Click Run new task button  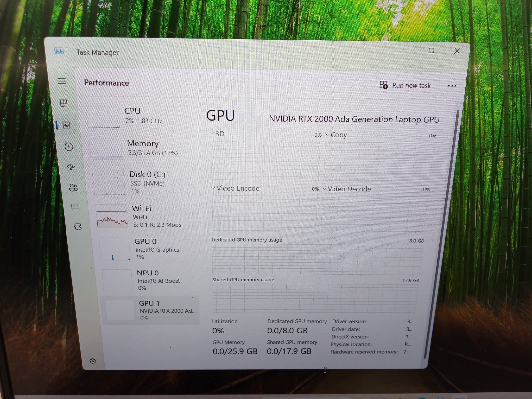(405, 85)
